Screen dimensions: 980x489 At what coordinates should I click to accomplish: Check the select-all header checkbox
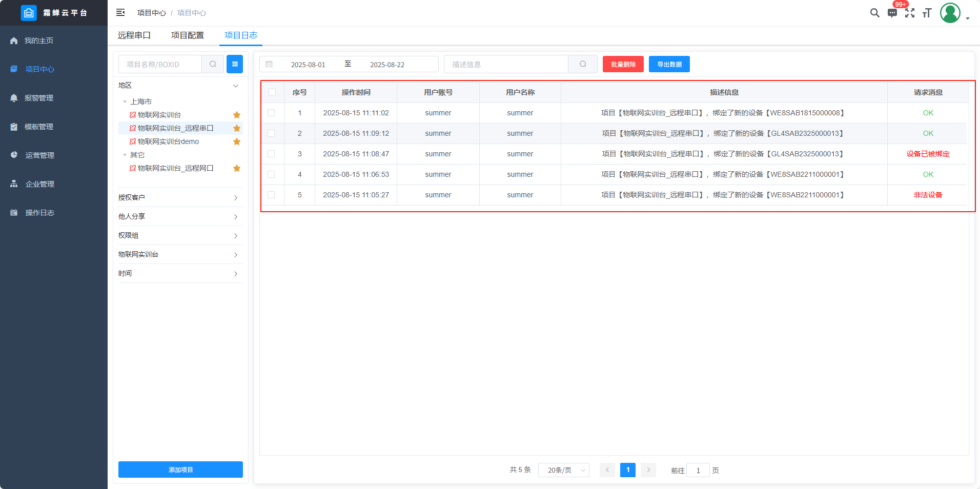[272, 92]
